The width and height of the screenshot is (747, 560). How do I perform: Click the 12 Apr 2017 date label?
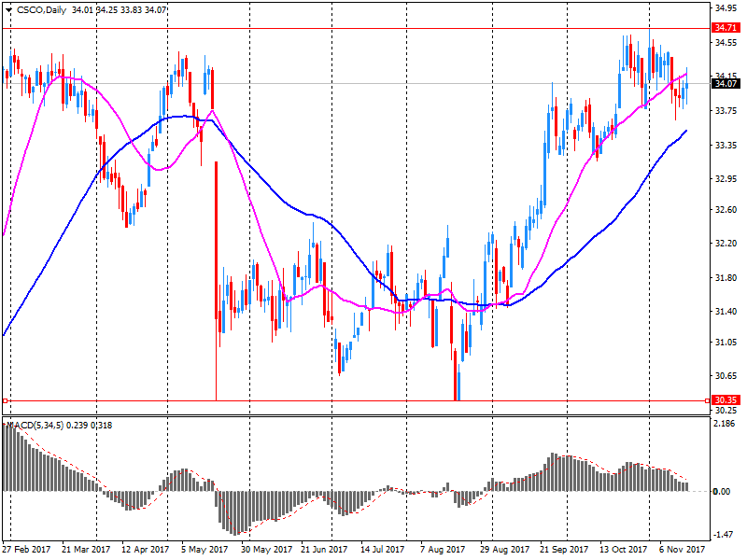click(x=146, y=550)
